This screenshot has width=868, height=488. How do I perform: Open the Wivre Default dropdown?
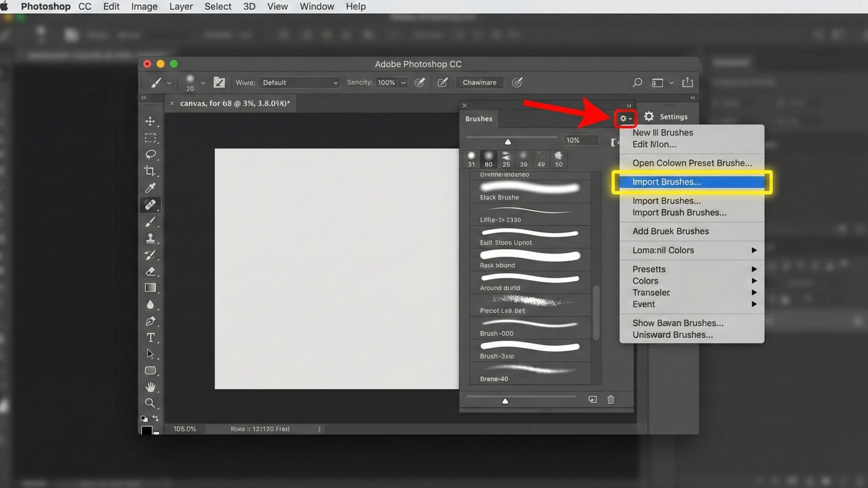tap(299, 82)
